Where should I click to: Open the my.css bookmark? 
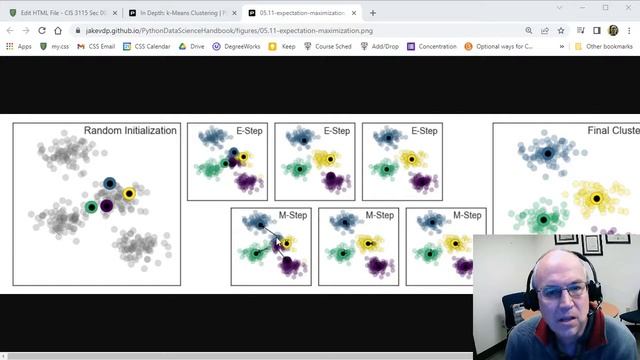click(54, 47)
